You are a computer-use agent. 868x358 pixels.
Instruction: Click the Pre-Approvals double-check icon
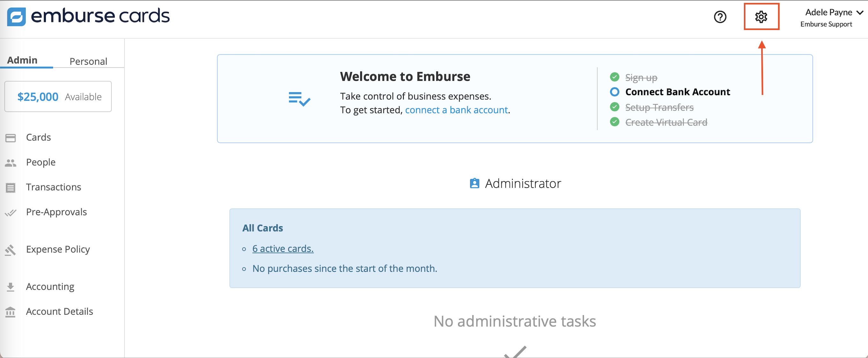pos(11,213)
